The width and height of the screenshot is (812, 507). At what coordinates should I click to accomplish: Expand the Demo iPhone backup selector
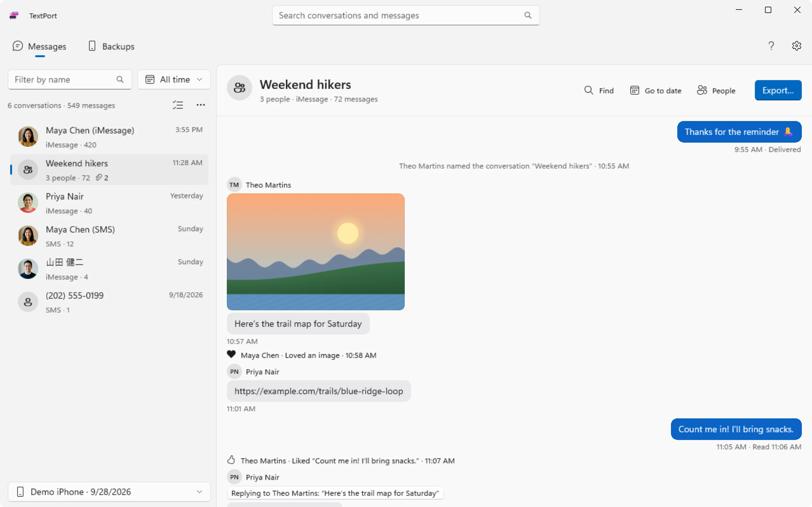click(109, 491)
